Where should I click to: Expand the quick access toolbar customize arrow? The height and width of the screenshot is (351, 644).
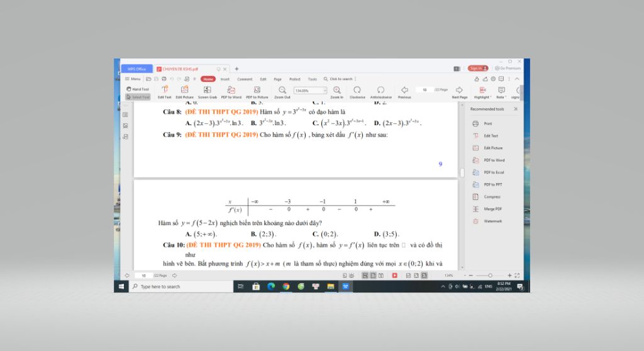point(194,79)
